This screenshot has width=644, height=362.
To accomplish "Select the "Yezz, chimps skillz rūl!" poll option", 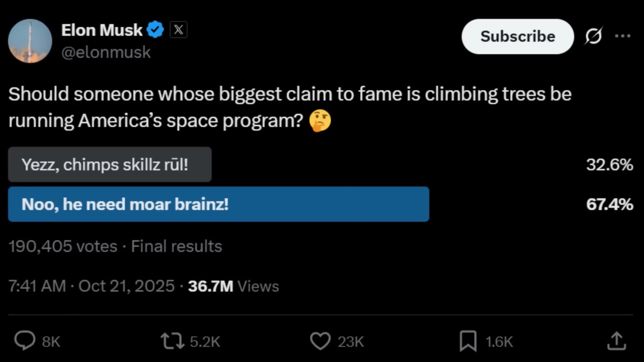I will coord(110,165).
